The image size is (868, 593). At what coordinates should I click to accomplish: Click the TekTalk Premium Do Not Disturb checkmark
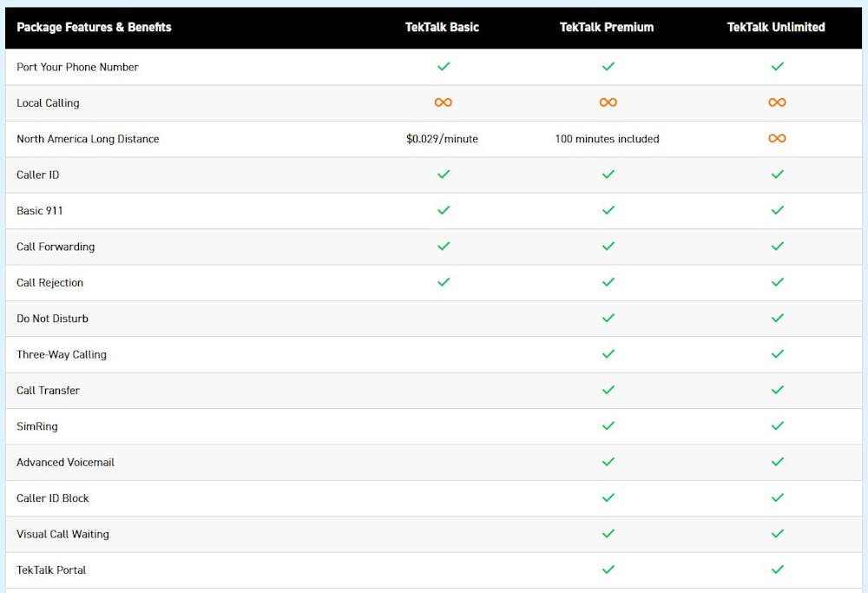[608, 319]
